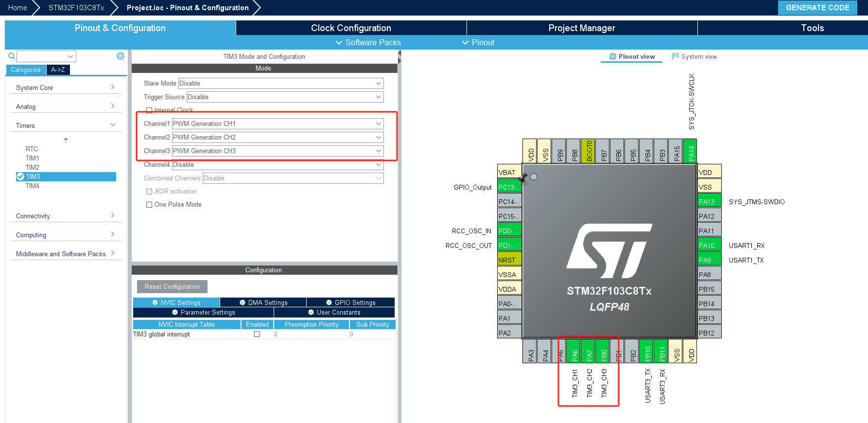Switch to System view

pyautogui.click(x=694, y=56)
